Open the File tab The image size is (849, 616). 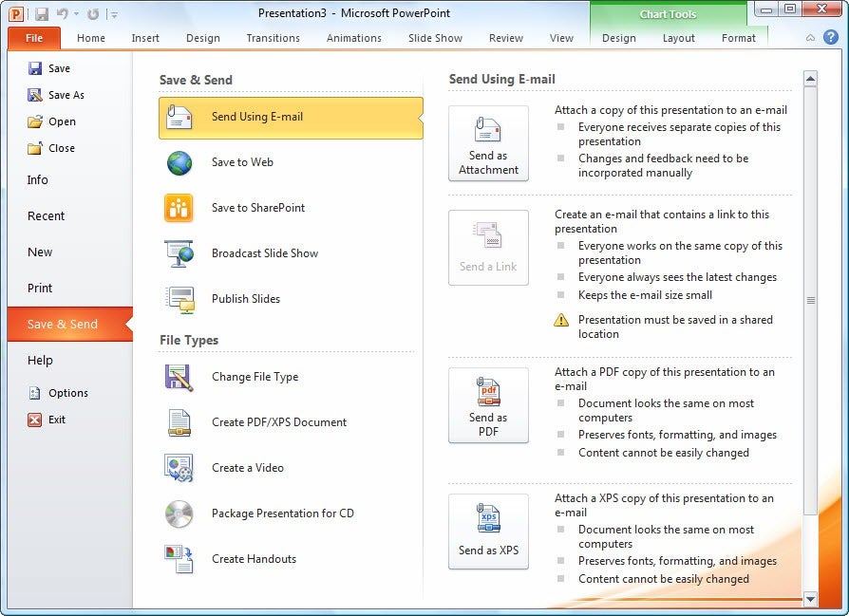point(34,38)
